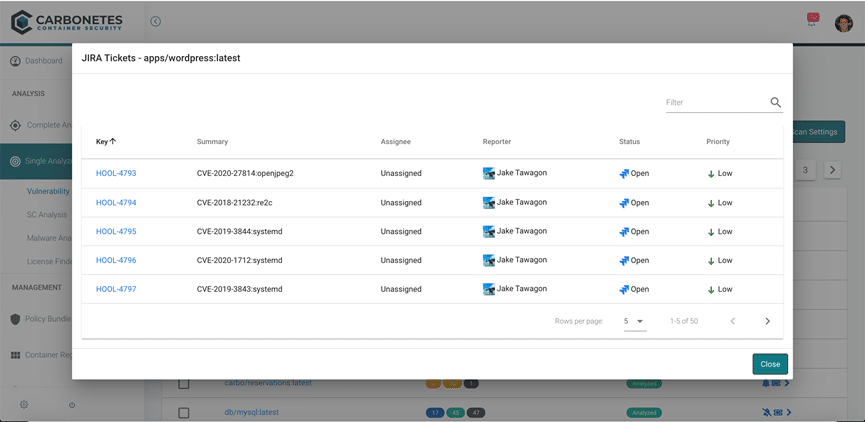
Task: Click the Filter input field
Action: coord(716,103)
